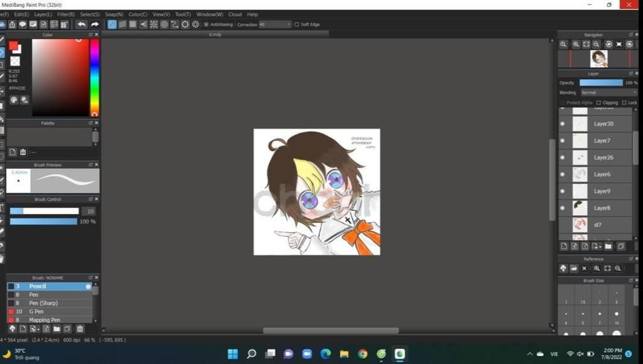Open the Filter menu
Screen dimensions: 643x364
(x=65, y=14)
